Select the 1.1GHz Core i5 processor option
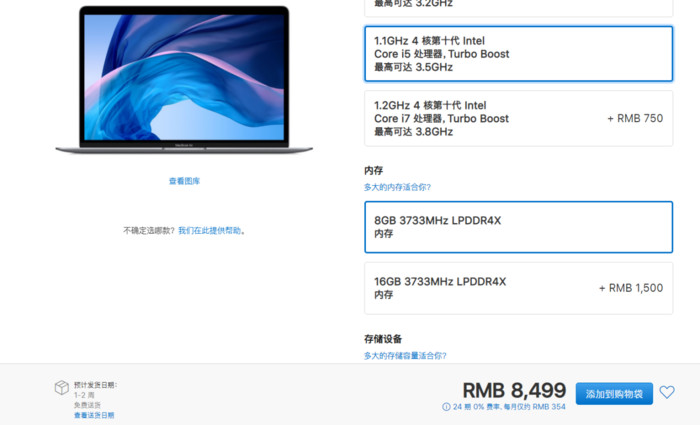The width and height of the screenshot is (700, 425). [518, 54]
